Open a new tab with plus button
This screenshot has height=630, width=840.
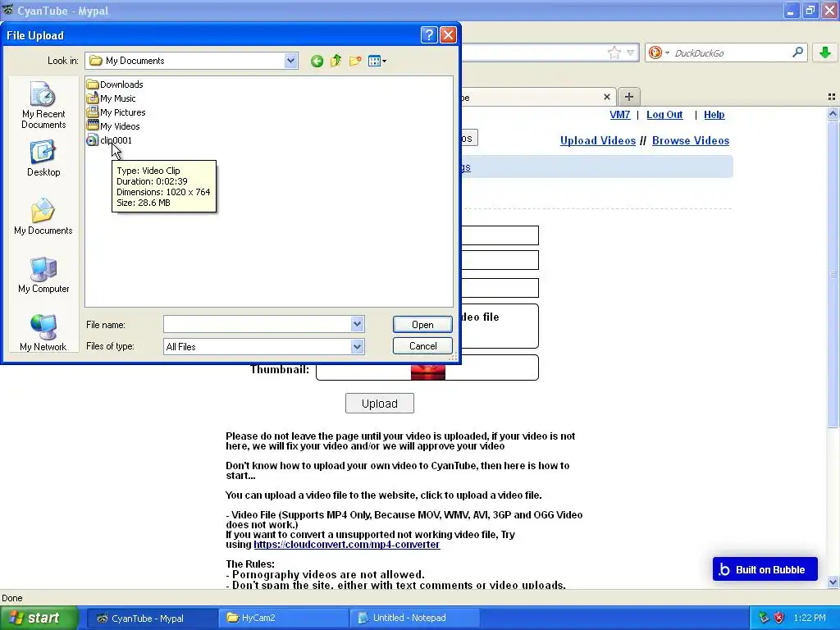click(629, 97)
